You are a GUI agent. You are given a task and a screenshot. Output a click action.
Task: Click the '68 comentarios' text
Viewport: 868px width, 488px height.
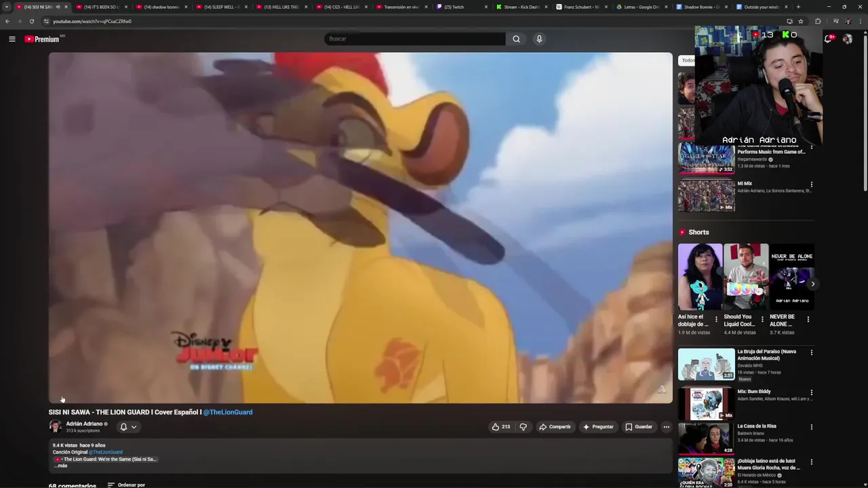point(72,485)
